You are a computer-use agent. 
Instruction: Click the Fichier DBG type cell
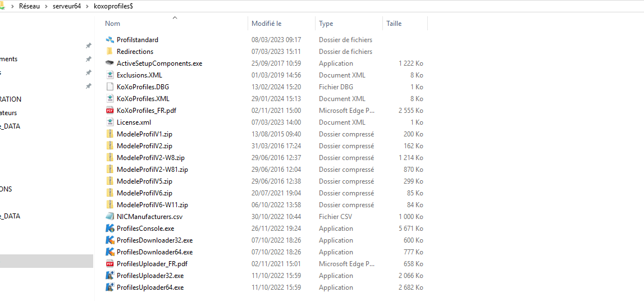tap(336, 87)
